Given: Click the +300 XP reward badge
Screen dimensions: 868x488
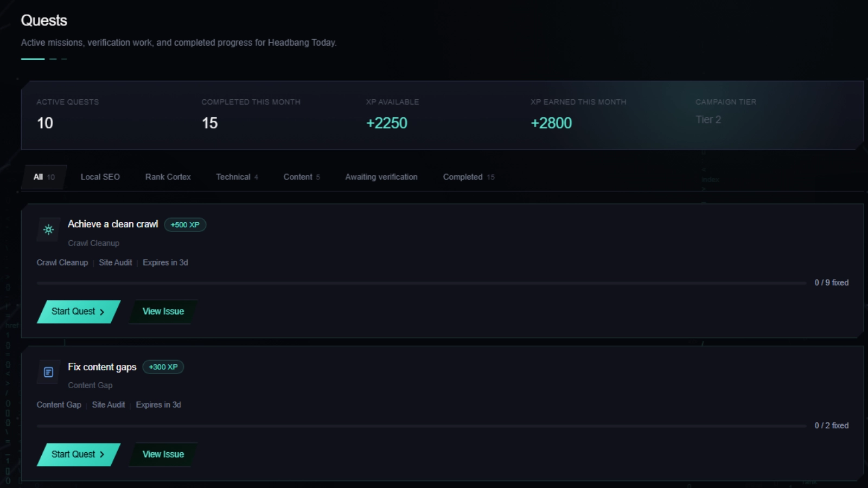Looking at the screenshot, I should click(x=163, y=367).
